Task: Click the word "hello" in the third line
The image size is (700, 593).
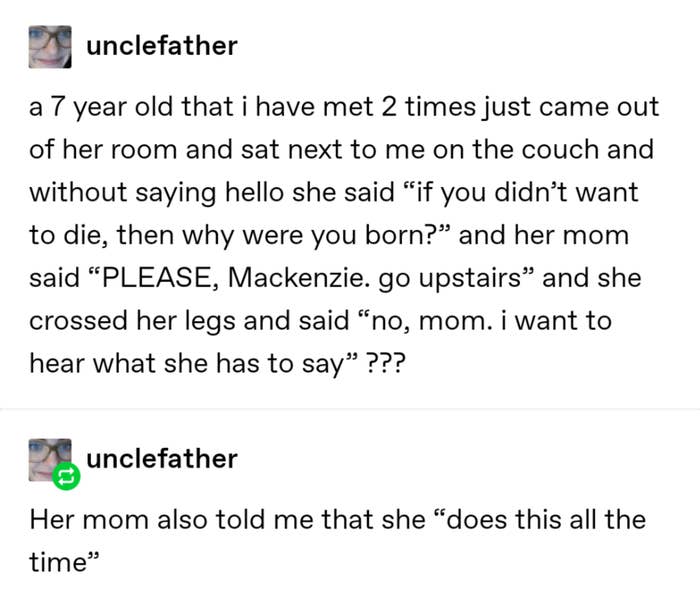Action: coord(254,192)
